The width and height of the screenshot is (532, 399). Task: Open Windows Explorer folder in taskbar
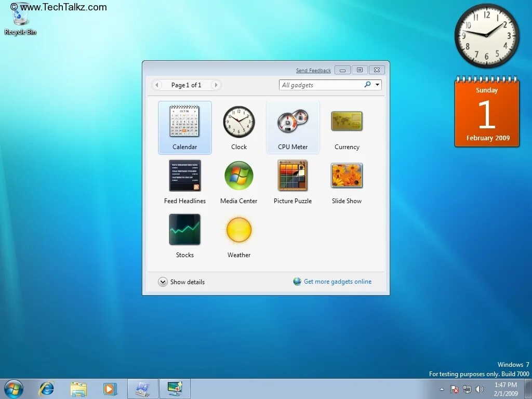[78, 389]
